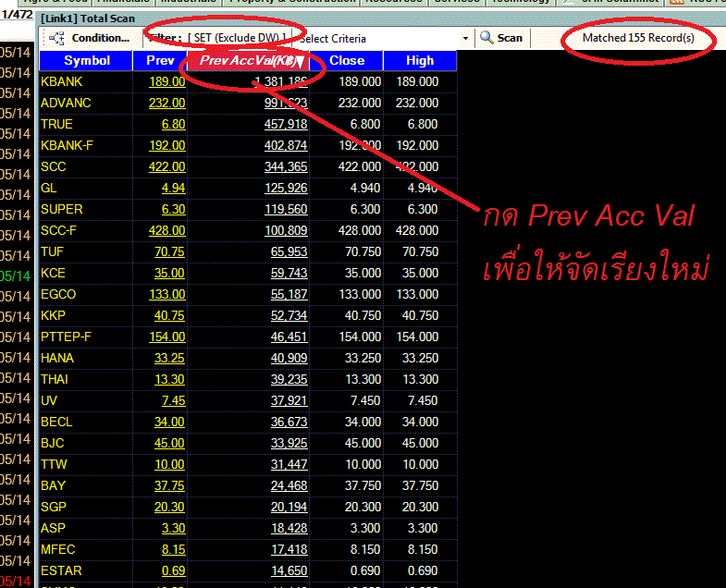Click Prev value 232.00 for ADVANC
The image size is (726, 588).
pyautogui.click(x=166, y=104)
